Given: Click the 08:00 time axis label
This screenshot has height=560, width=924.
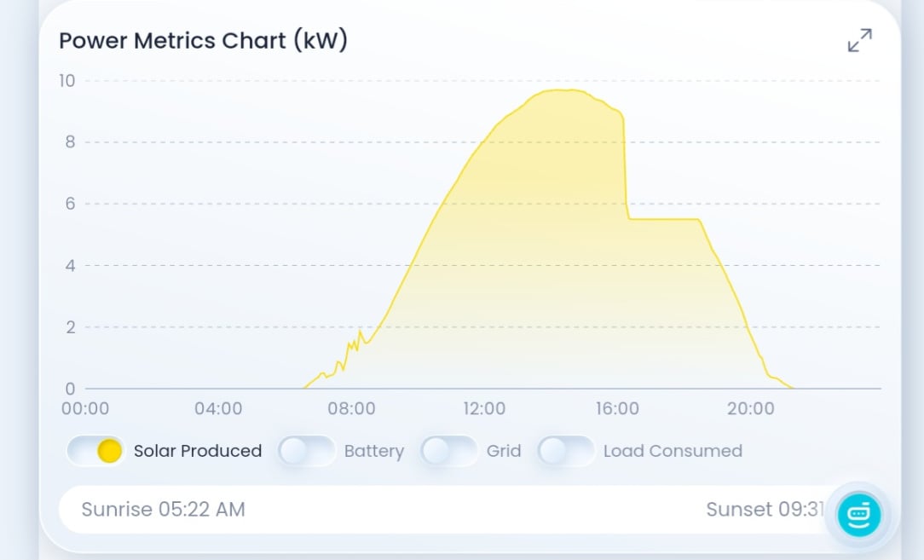Looking at the screenshot, I should pos(351,408).
